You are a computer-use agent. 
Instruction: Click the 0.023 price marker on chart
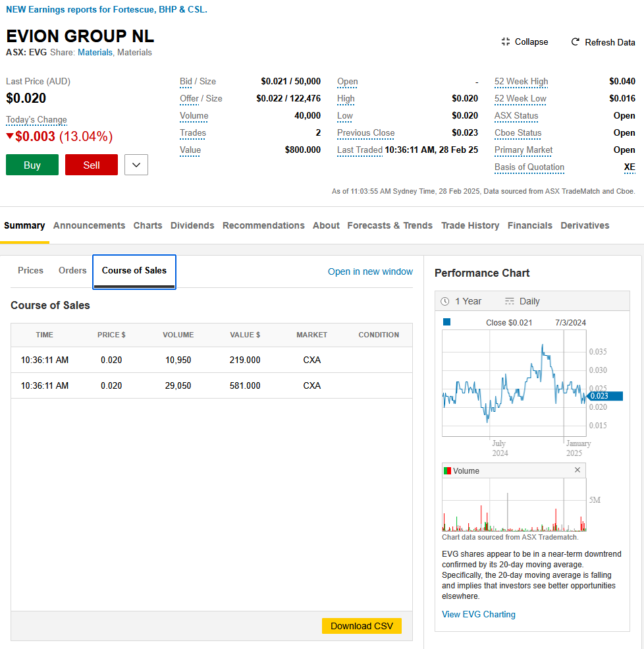click(604, 396)
